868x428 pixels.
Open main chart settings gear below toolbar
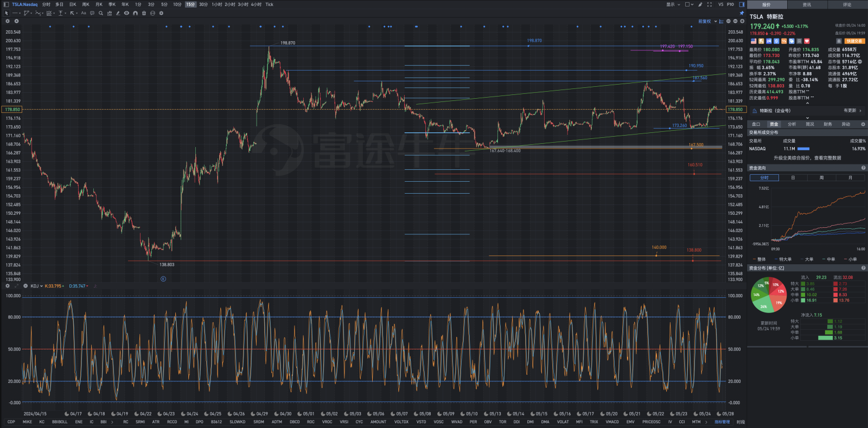tap(8, 21)
